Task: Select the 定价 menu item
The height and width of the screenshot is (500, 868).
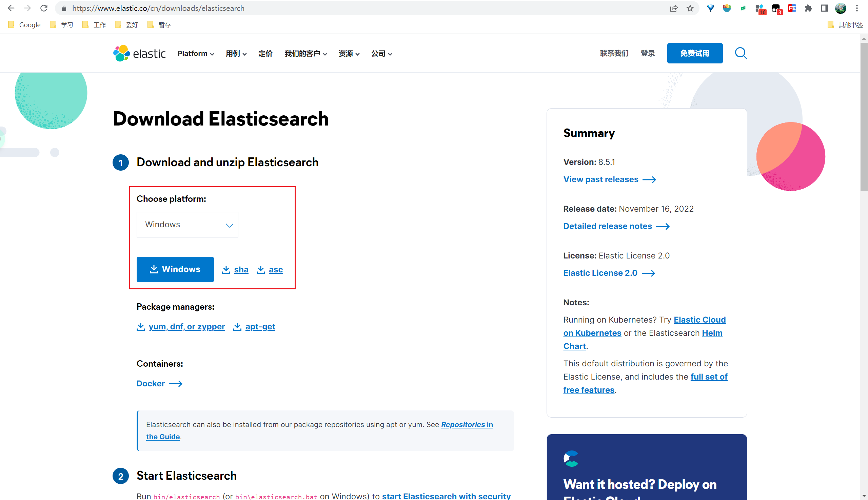Action: [265, 54]
